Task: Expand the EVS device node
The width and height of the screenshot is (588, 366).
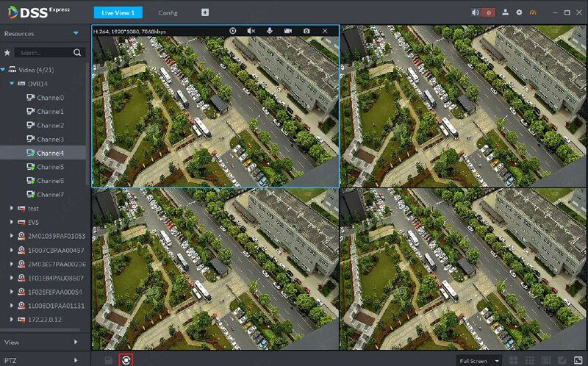Action: click(12, 222)
